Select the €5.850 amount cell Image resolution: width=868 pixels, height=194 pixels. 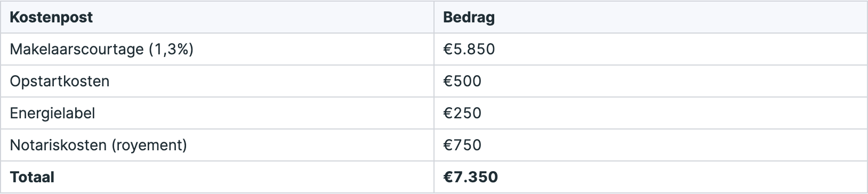[x=650, y=49]
